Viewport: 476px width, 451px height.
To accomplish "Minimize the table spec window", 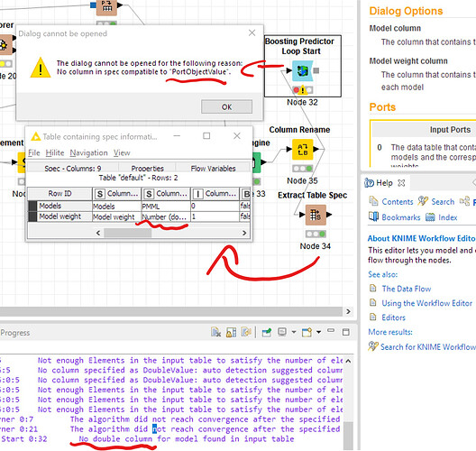I will [177, 136].
